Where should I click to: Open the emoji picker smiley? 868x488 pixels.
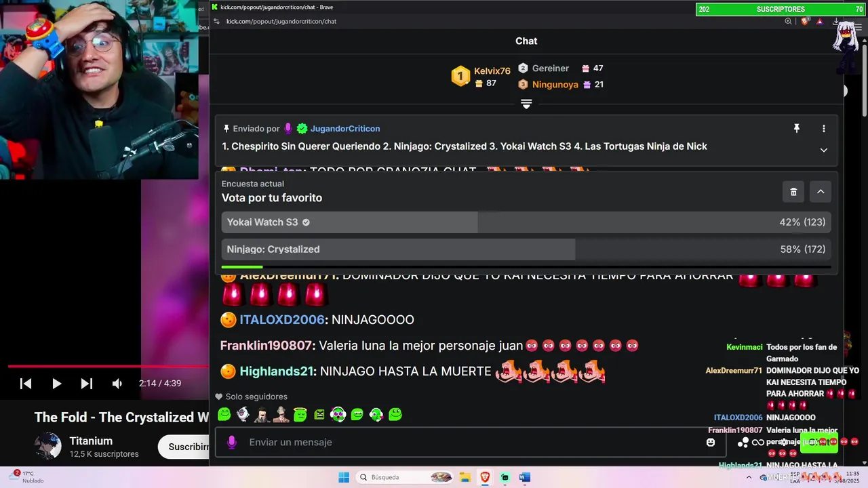click(x=711, y=442)
